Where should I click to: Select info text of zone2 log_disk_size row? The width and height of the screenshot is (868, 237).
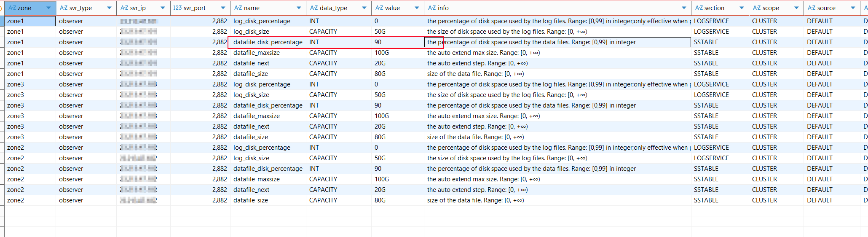pyautogui.click(x=507, y=158)
